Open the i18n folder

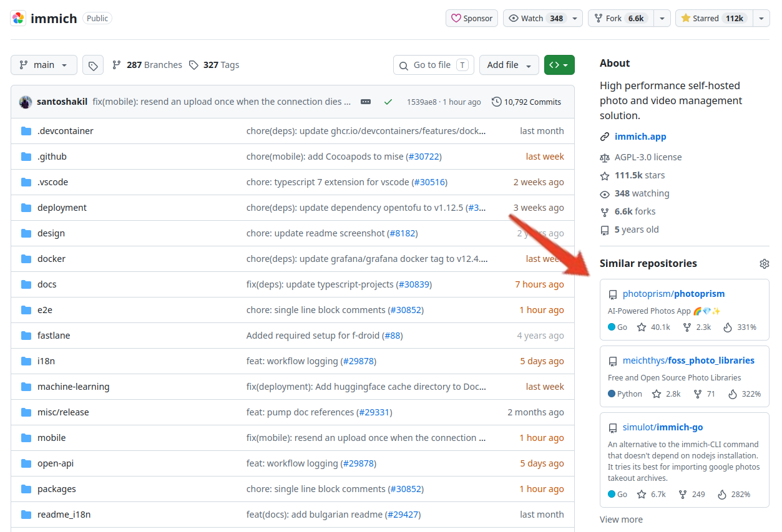tap(46, 361)
